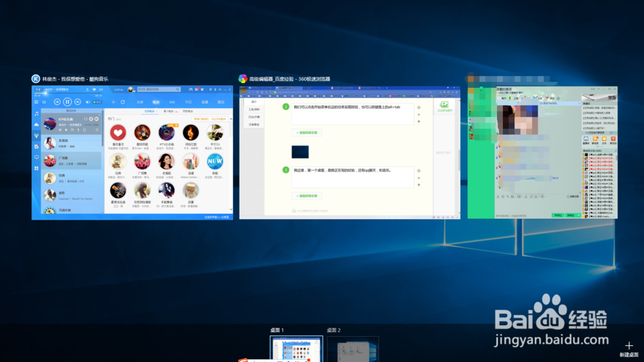This screenshot has height=362, width=644.
Task: Click the KuGou app logo in the Task View title
Action: pyautogui.click(x=35, y=79)
